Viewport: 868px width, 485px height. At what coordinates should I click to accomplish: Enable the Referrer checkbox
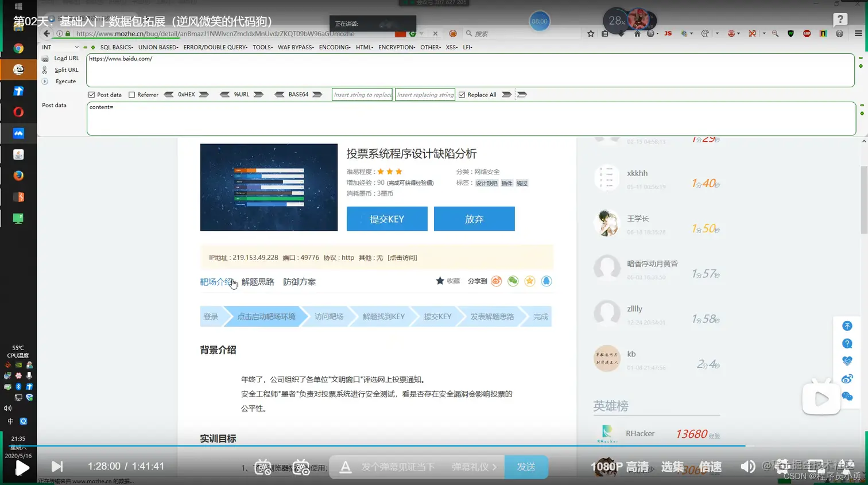pyautogui.click(x=131, y=95)
